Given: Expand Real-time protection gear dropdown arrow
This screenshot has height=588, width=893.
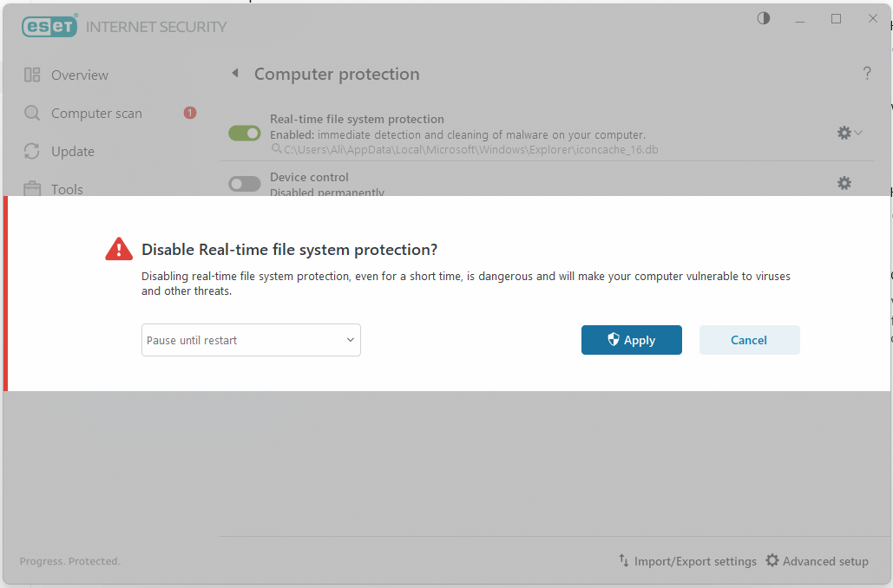Looking at the screenshot, I should click(x=858, y=133).
